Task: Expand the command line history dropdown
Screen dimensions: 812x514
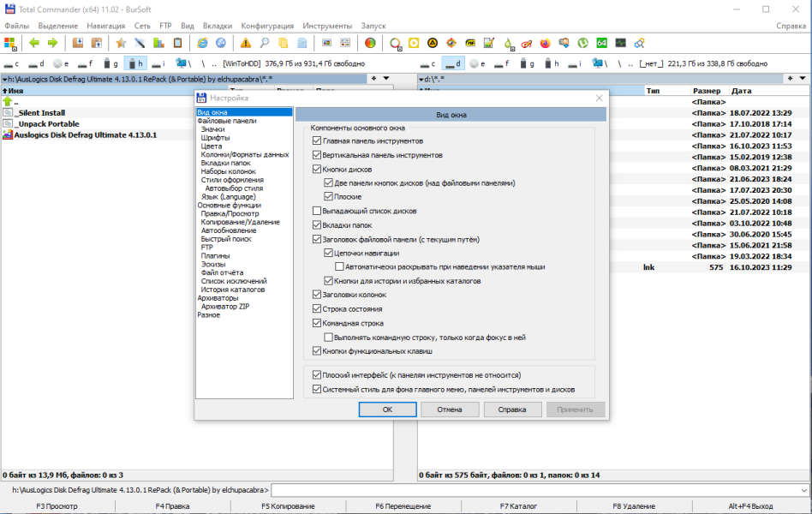Action: [x=803, y=490]
